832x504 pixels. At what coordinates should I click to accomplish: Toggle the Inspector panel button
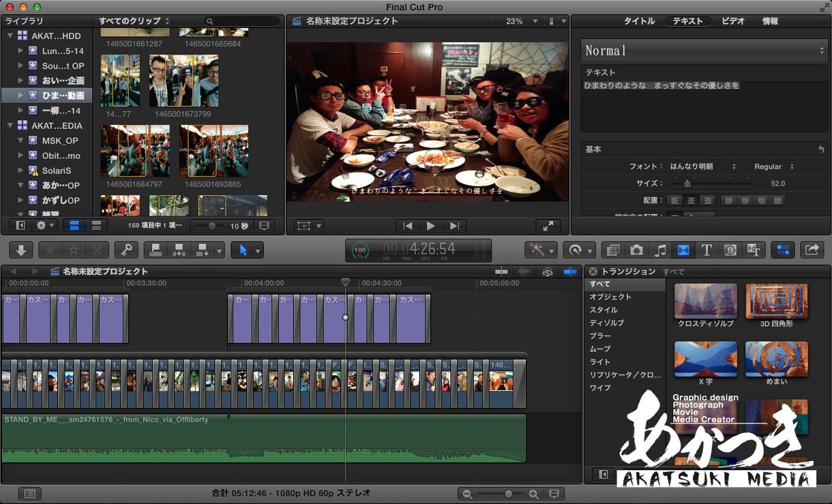pyautogui.click(x=782, y=250)
